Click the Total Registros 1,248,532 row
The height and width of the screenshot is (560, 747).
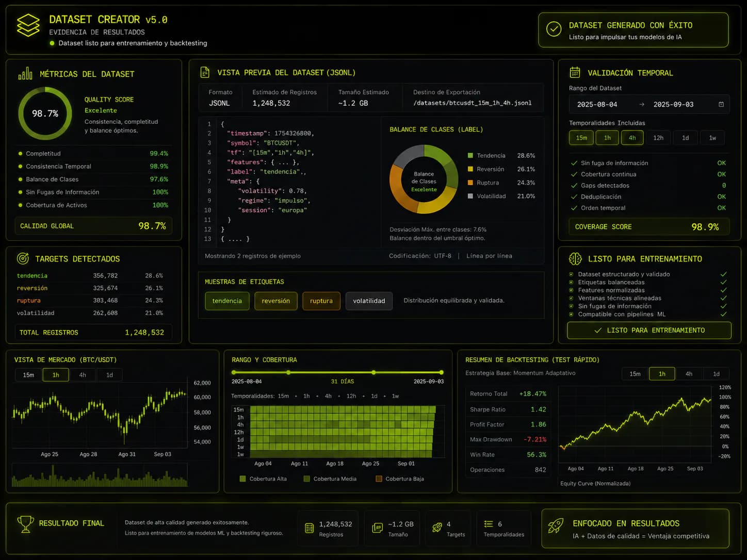93,333
